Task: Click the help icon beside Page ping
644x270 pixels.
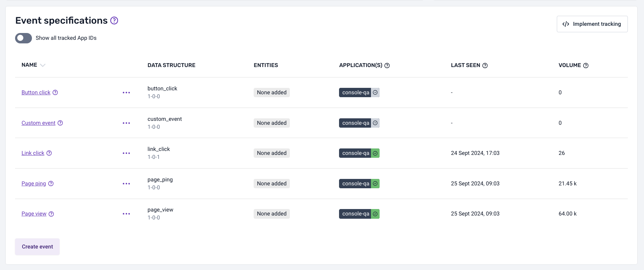Action: (x=51, y=184)
